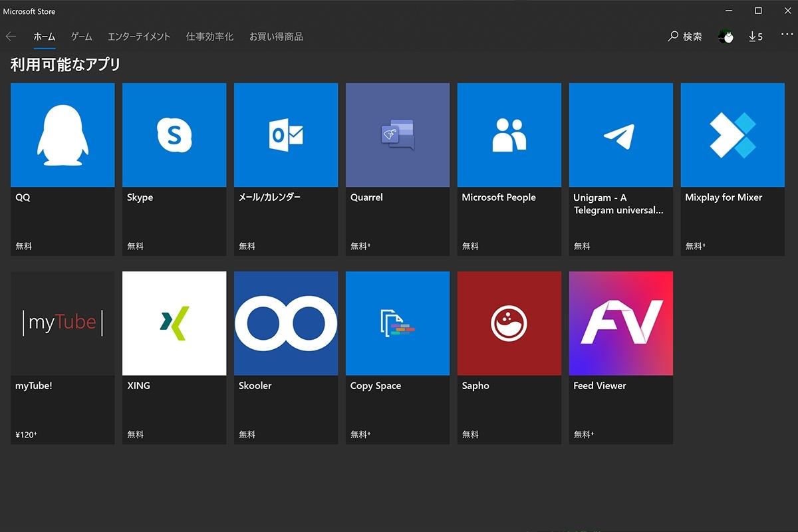This screenshot has height=532, width=798.
Task: Open the Feed Viewer FV icon tile
Action: [x=621, y=323]
